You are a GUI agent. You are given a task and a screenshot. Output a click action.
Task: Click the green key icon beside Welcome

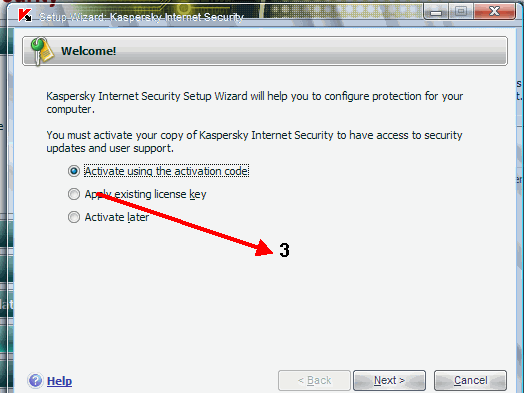[x=42, y=51]
